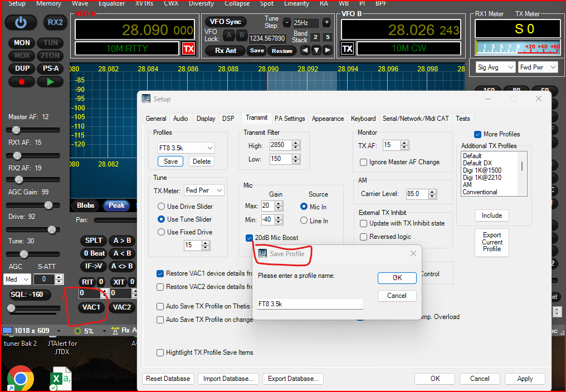
Task: Adjust the Drive slider
Action: [x=52, y=229]
